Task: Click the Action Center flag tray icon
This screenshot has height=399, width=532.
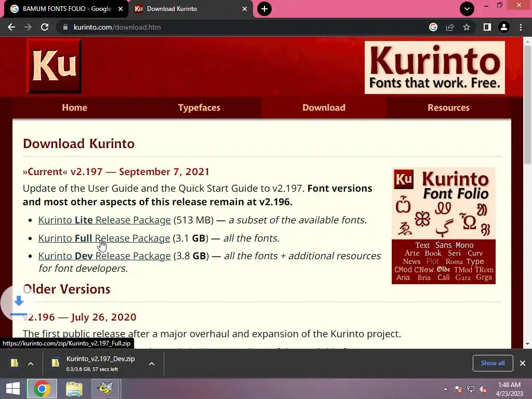Action: (458, 389)
